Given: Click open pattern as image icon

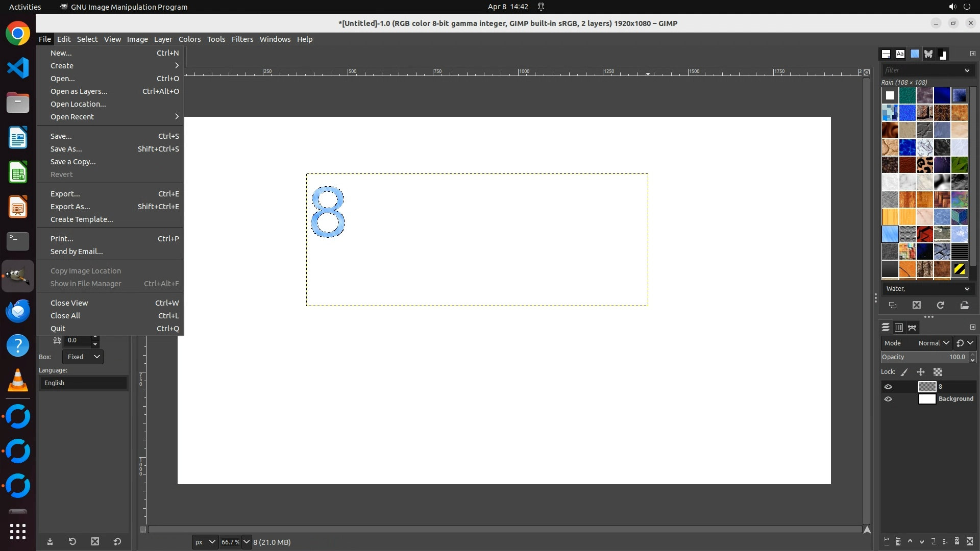Looking at the screenshot, I should point(964,305).
